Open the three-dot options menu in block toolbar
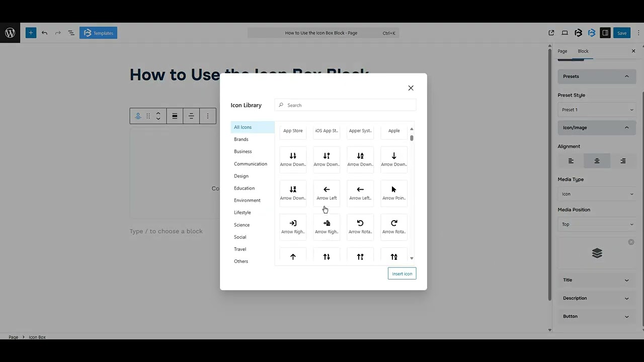This screenshot has height=362, width=644. point(208,116)
